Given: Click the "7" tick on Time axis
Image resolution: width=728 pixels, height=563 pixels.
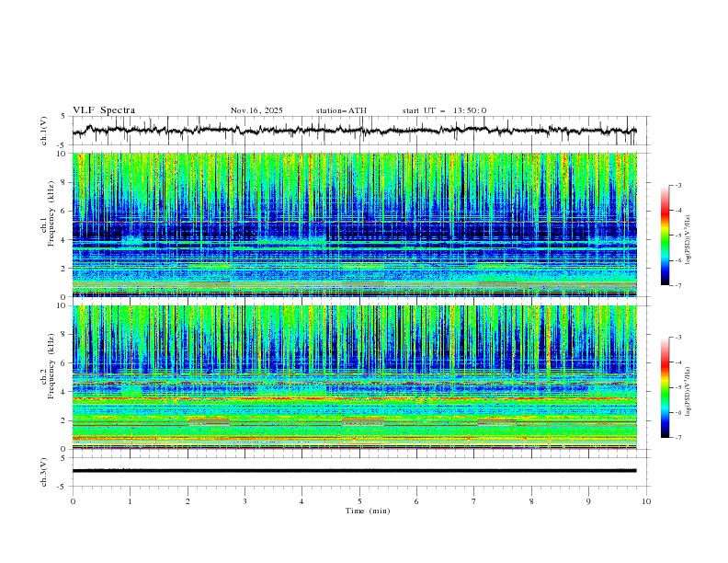Looking at the screenshot, I should pos(474,501).
